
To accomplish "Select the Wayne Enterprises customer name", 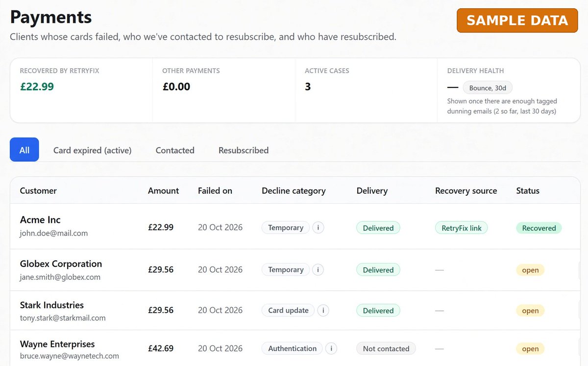I will click(x=57, y=344).
